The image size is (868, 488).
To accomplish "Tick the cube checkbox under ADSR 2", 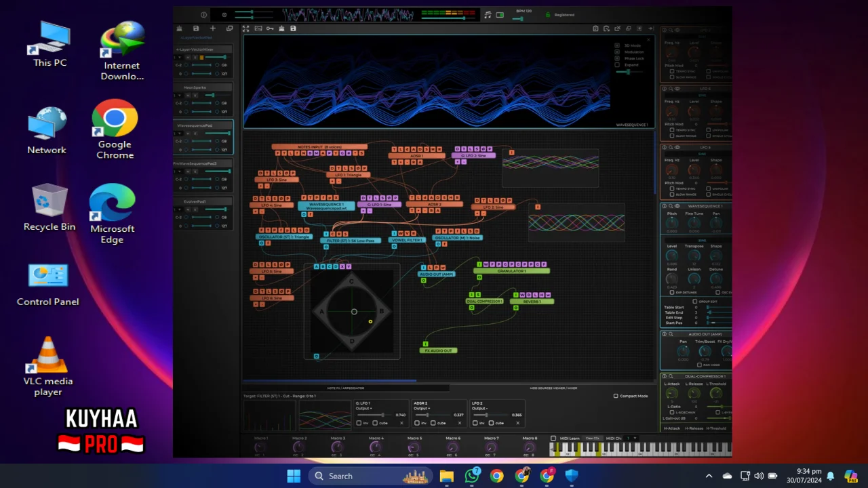I will click(433, 423).
